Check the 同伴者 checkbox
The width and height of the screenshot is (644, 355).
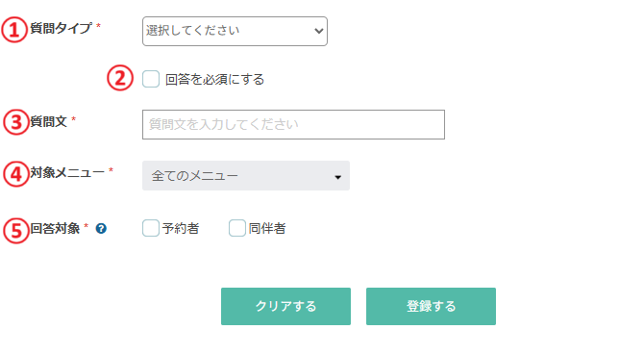click(237, 228)
